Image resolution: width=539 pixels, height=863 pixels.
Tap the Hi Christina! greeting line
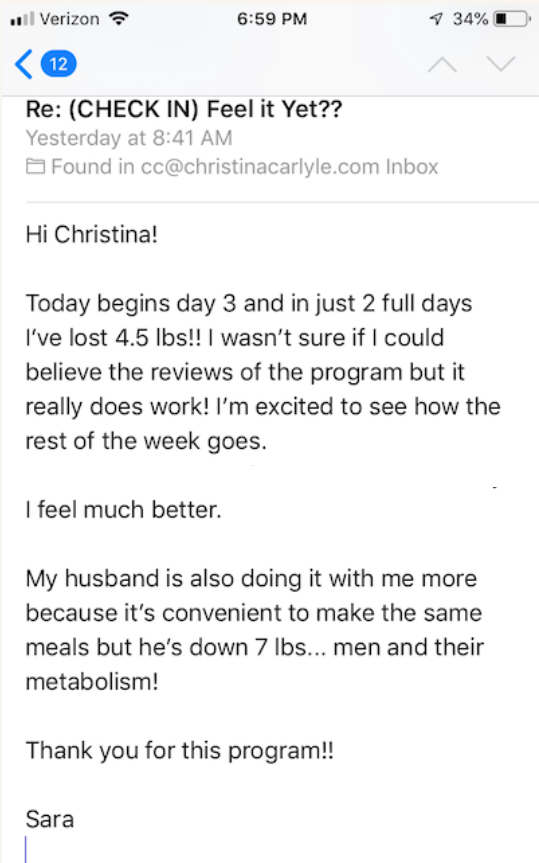coord(91,234)
